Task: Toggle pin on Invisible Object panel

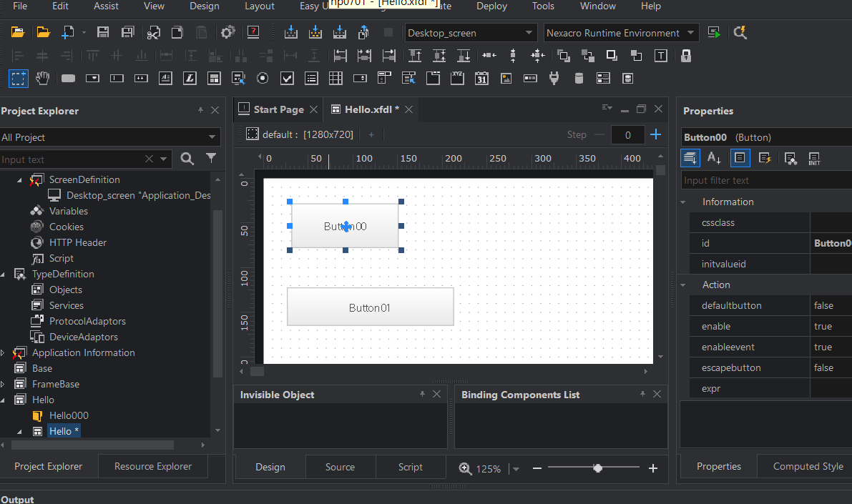Action: (422, 395)
